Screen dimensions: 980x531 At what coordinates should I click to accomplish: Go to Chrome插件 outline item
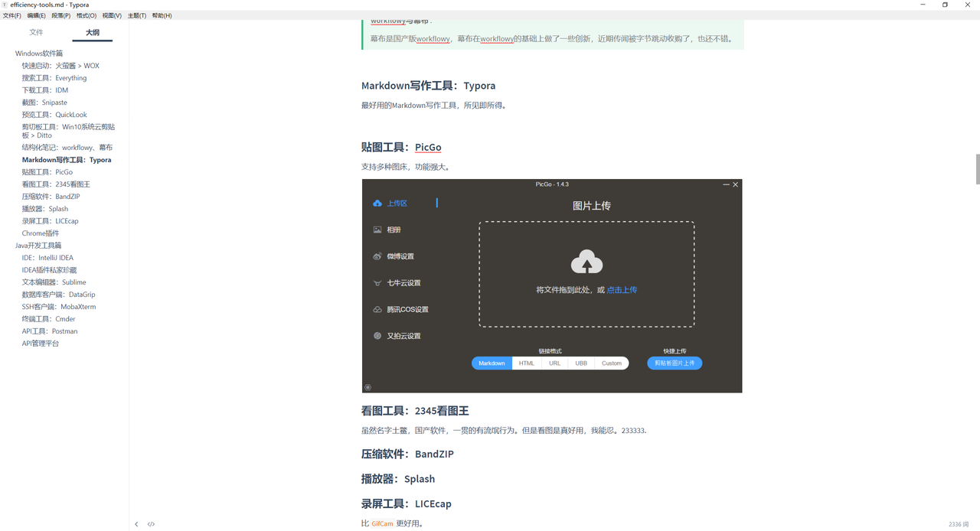(41, 233)
